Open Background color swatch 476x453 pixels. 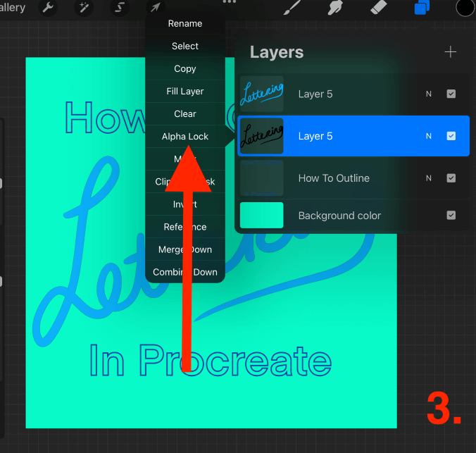point(262,215)
